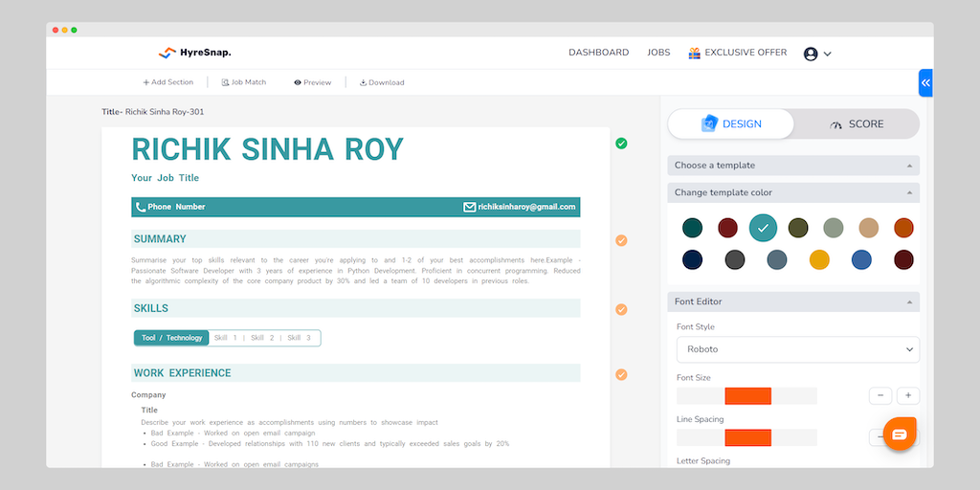The image size is (980, 490).
Task: Click the Line Spacing slider bar
Action: pos(746,437)
